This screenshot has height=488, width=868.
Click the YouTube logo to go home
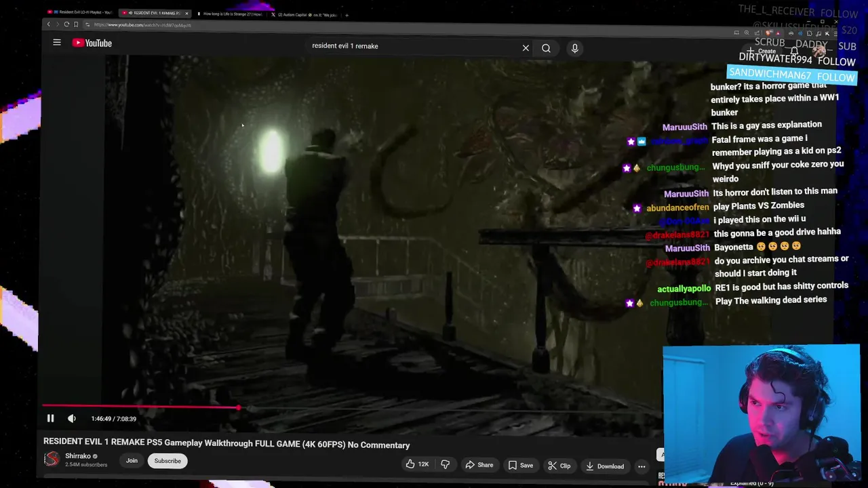click(x=92, y=43)
